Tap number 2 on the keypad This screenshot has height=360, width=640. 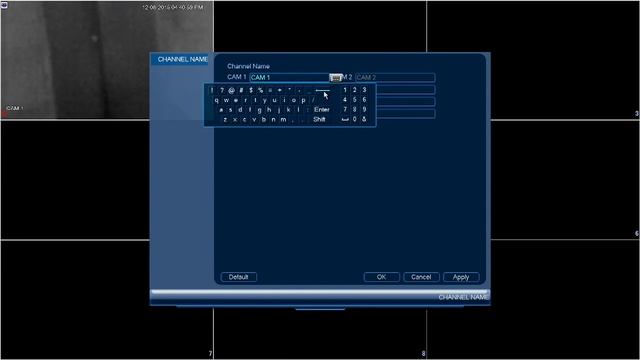[x=355, y=90]
